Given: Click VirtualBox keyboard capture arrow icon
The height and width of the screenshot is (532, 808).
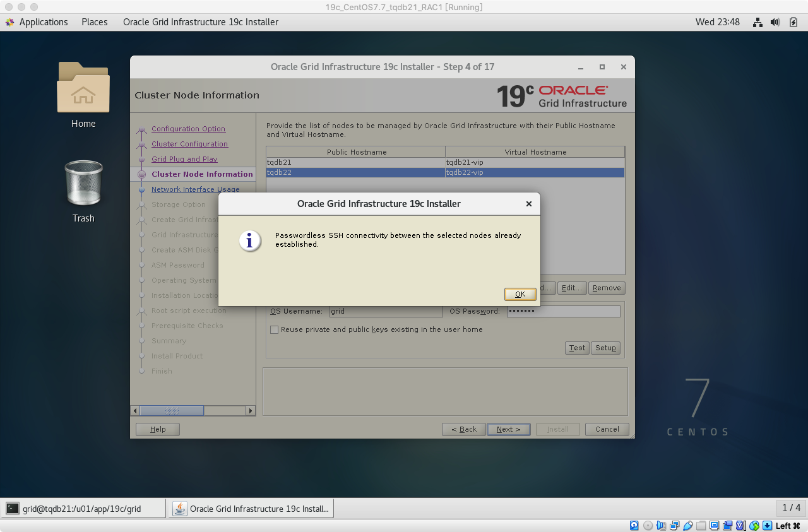Looking at the screenshot, I should (x=767, y=526).
